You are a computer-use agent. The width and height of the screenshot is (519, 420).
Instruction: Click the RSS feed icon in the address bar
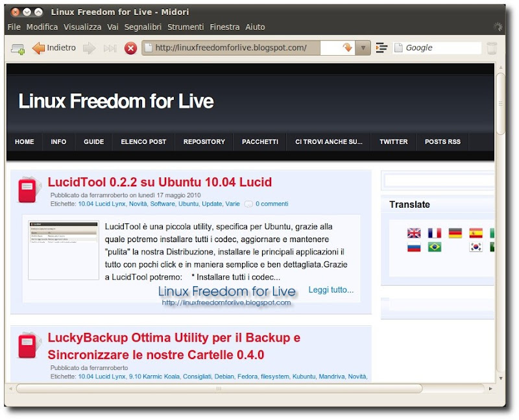click(347, 47)
